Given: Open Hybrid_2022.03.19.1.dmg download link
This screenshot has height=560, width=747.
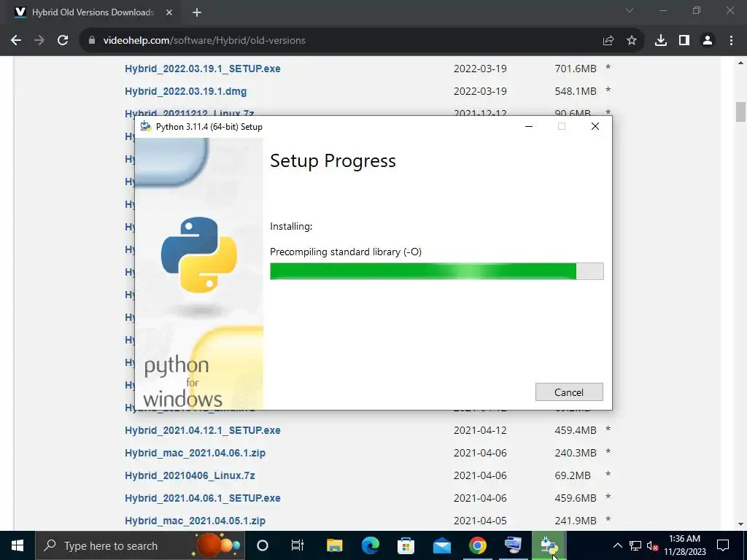Looking at the screenshot, I should (186, 91).
